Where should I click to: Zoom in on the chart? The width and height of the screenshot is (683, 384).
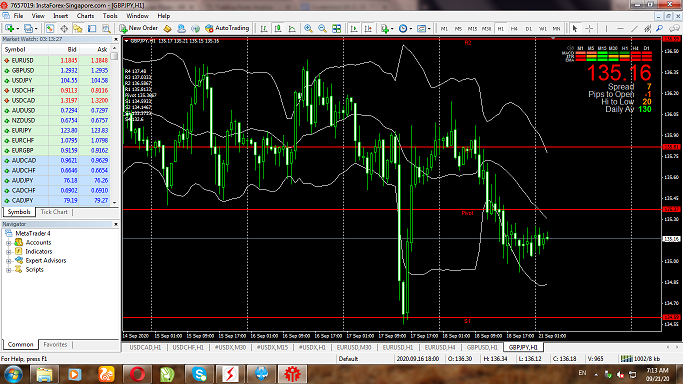[x=308, y=28]
